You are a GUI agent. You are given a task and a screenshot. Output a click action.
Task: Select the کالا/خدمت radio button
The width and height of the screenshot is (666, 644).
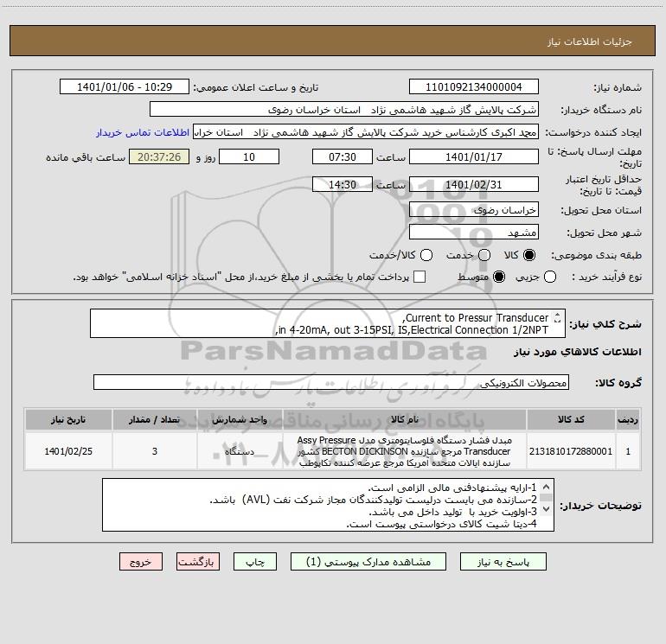coord(426,255)
